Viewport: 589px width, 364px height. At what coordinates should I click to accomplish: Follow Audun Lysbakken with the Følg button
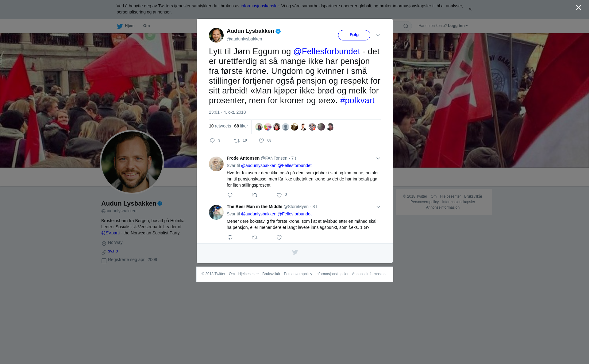tap(354, 35)
